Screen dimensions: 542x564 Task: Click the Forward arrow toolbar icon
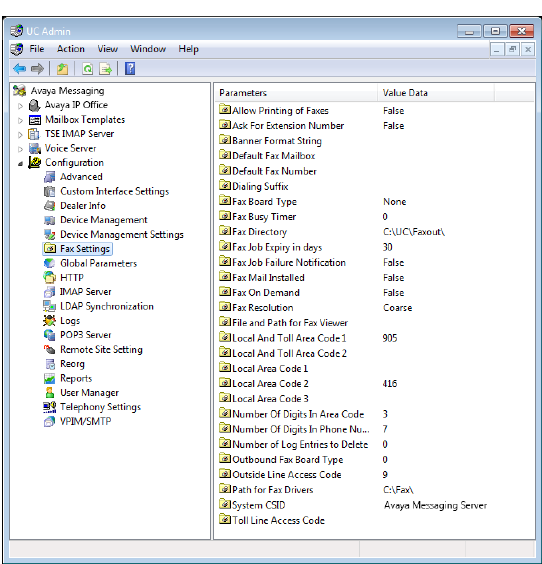point(37,68)
